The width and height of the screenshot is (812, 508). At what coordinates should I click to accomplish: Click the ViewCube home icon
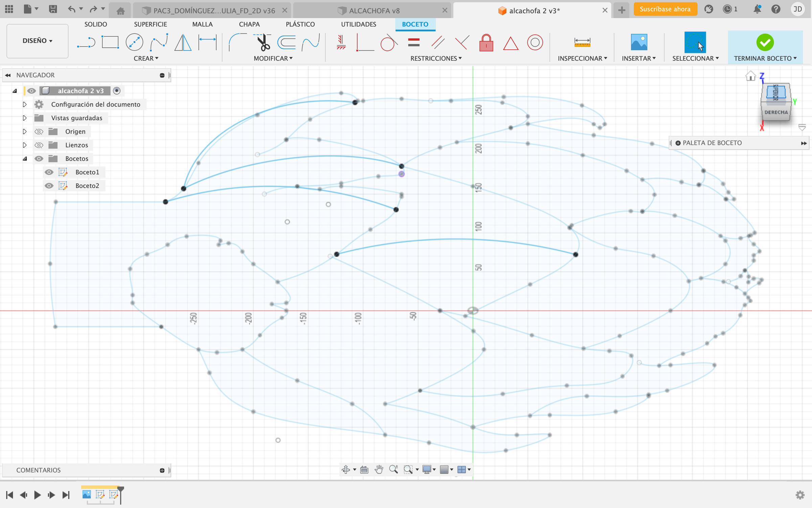click(x=750, y=76)
